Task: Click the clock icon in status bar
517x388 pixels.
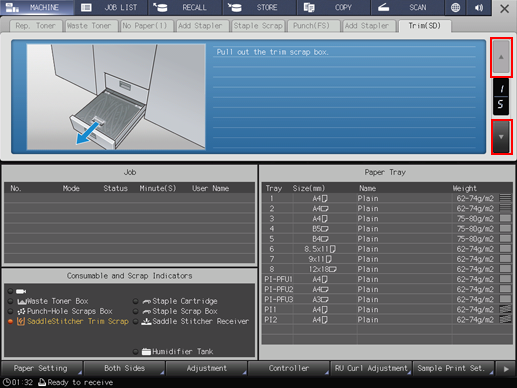Action: pyautogui.click(x=6, y=382)
